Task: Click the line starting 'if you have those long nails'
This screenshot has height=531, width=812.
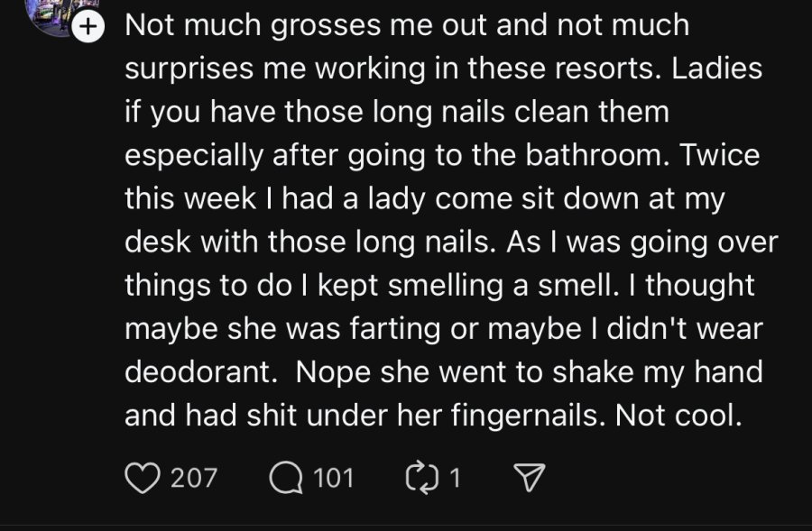Action: [x=397, y=113]
